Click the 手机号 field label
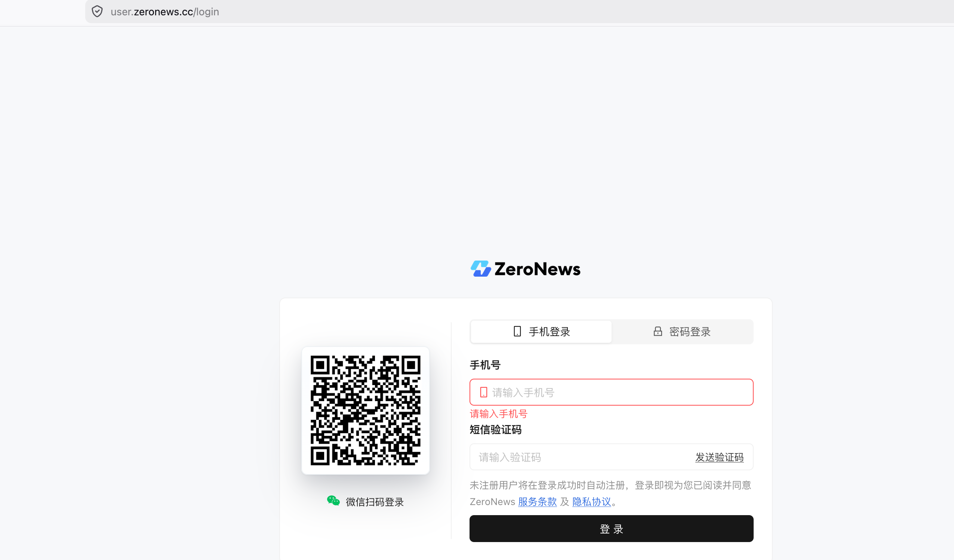 coord(485,365)
